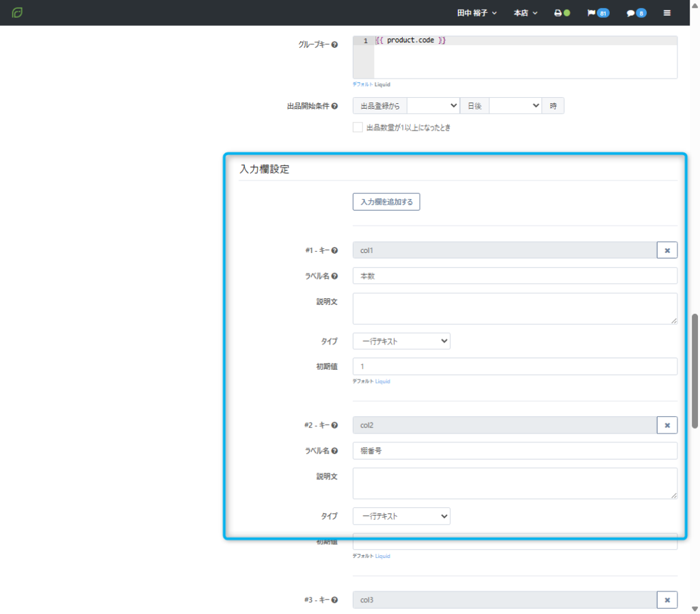Click into the グループキー code editor
The height and width of the screenshot is (614, 700).
click(x=515, y=57)
